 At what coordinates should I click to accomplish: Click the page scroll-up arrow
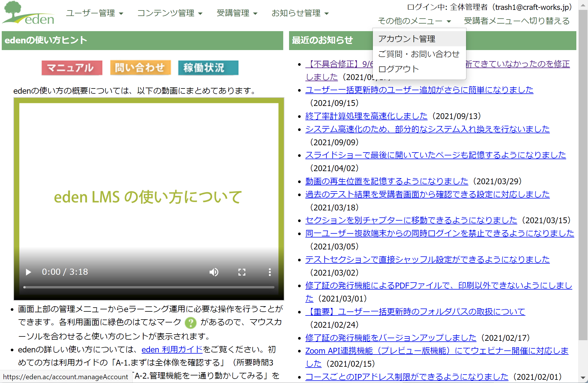tap(583, 5)
